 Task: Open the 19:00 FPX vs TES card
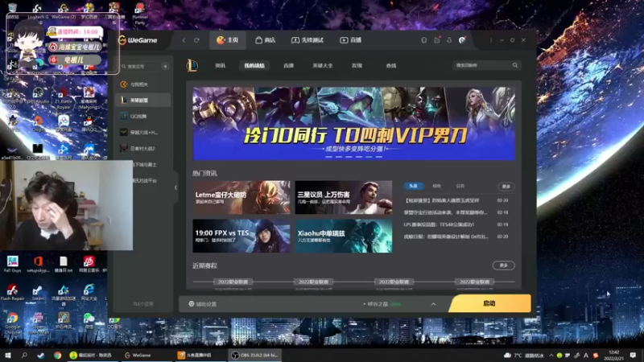tap(242, 236)
